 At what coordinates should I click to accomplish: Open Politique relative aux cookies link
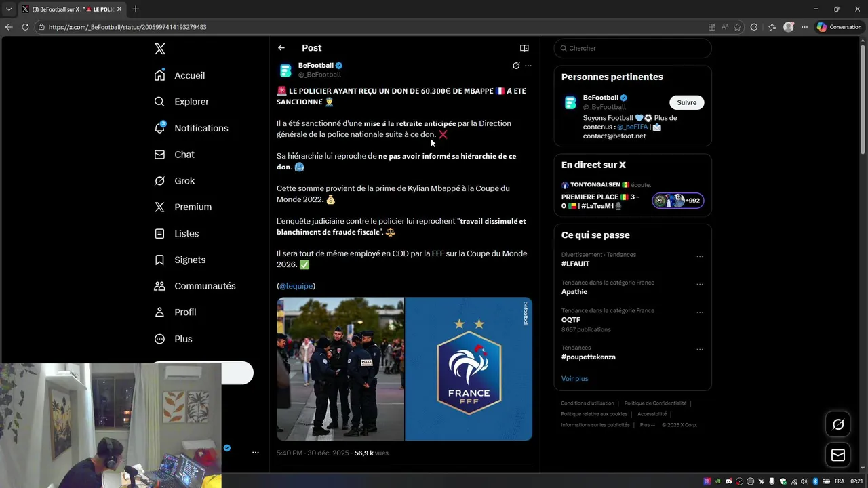pyautogui.click(x=594, y=414)
